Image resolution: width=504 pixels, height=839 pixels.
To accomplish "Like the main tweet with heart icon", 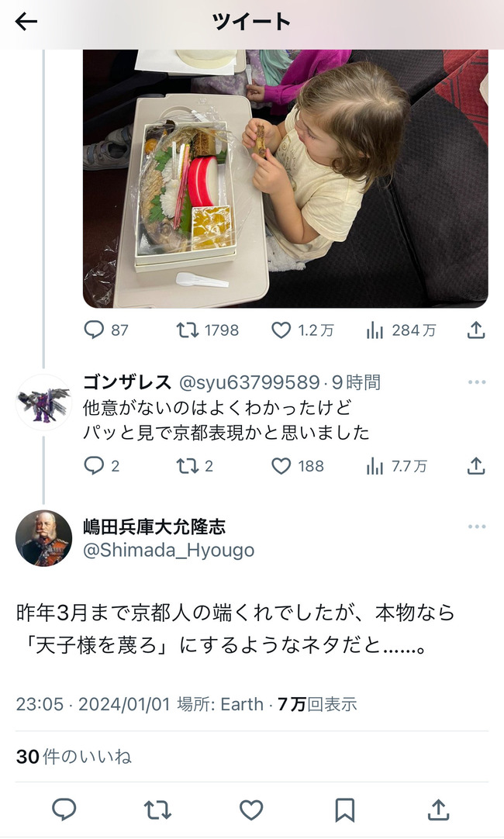I will pyautogui.click(x=251, y=810).
